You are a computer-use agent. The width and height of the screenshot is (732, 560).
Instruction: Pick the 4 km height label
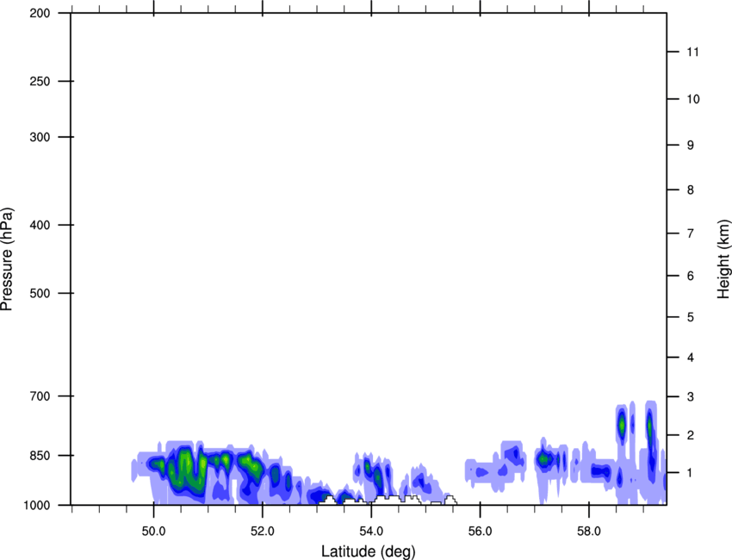691,358
